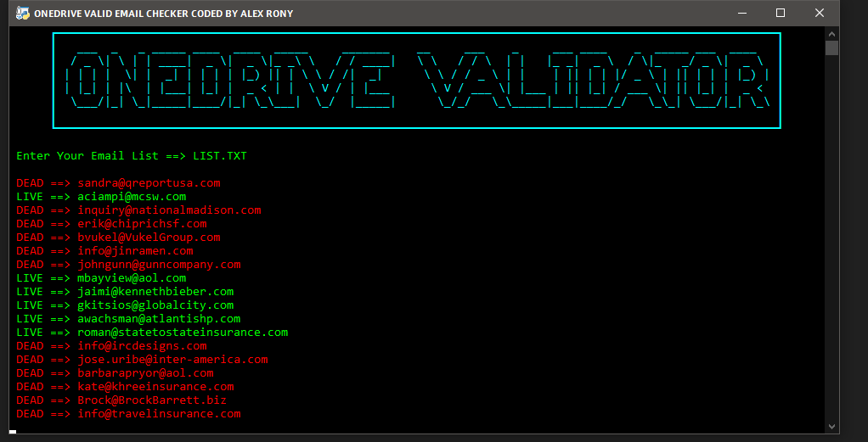
Task: Click info@travelinsurance.com entry
Action: (x=128, y=413)
